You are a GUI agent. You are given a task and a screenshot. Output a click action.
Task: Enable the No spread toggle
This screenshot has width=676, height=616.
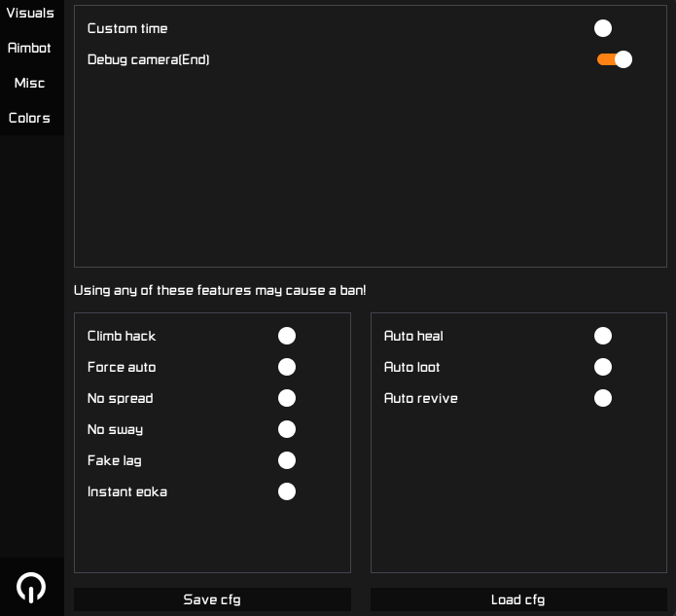287,398
